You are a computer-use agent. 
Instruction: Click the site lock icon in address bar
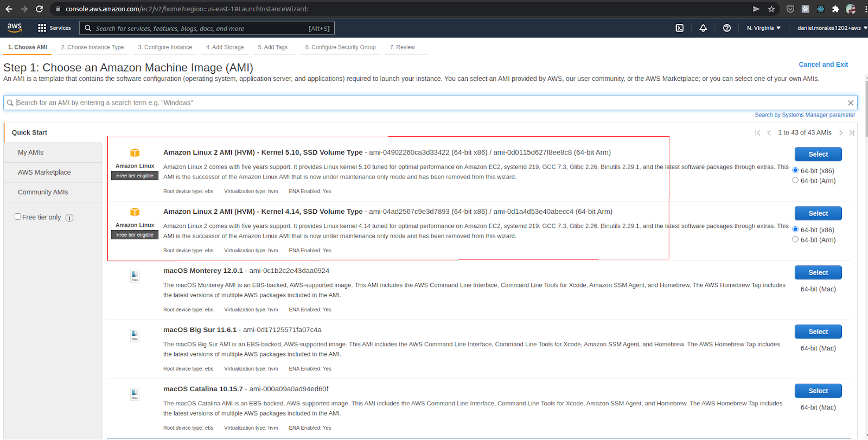pos(58,9)
